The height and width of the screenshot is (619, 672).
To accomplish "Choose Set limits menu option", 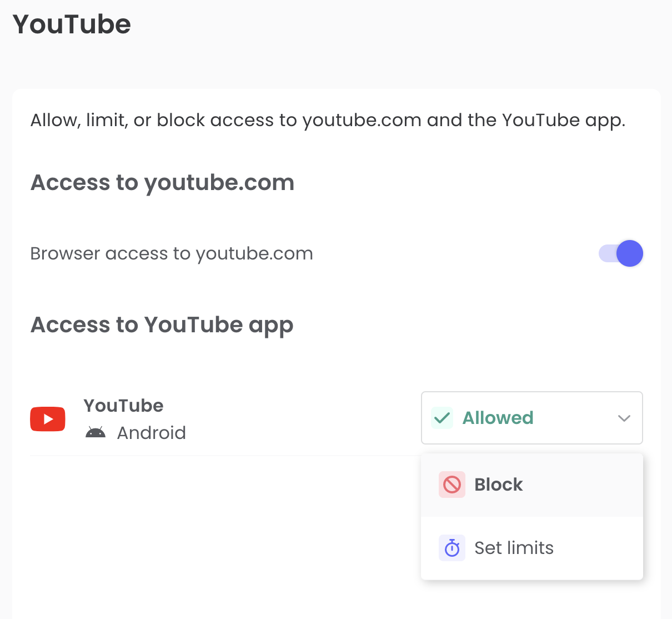I will coord(532,548).
